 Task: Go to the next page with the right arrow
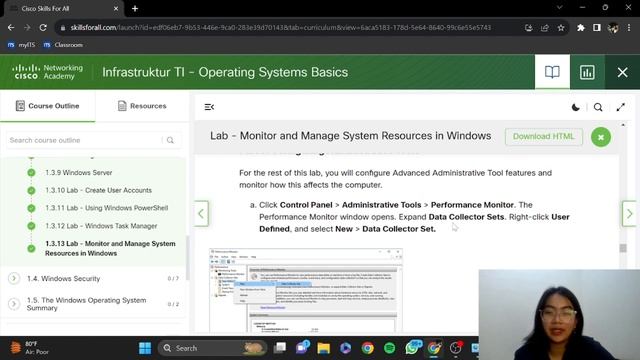point(629,213)
